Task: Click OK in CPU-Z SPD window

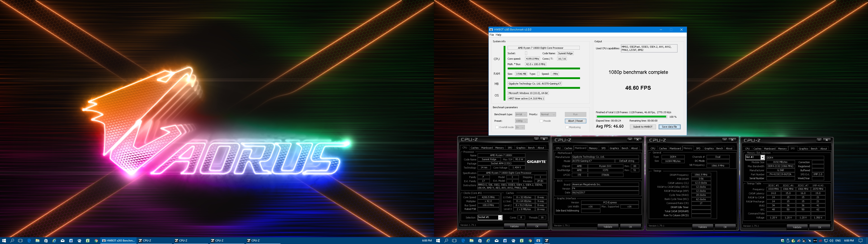Action: (819, 227)
